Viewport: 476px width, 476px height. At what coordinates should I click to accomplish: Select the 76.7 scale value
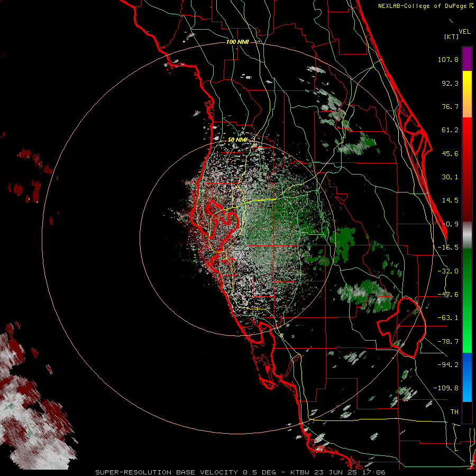pos(450,106)
